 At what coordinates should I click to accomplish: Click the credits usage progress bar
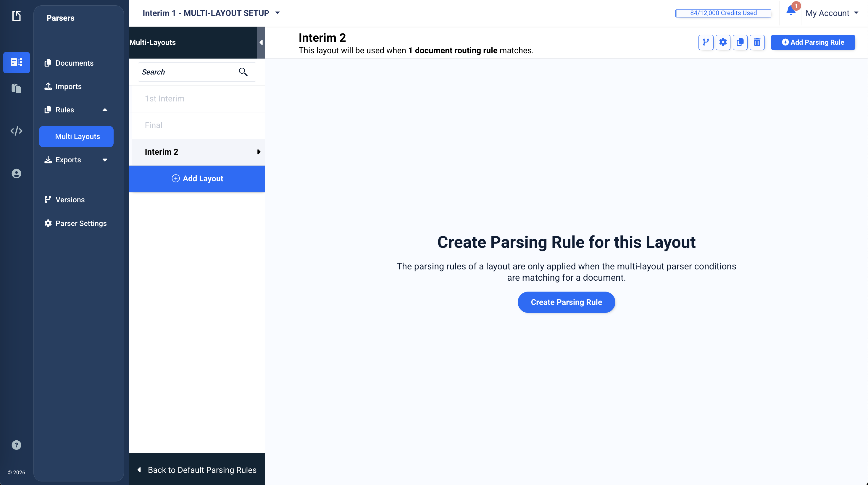723,13
